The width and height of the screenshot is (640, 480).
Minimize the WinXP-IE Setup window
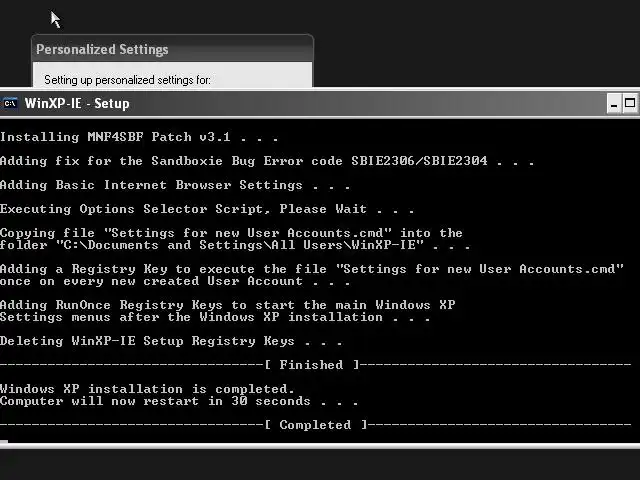click(614, 103)
